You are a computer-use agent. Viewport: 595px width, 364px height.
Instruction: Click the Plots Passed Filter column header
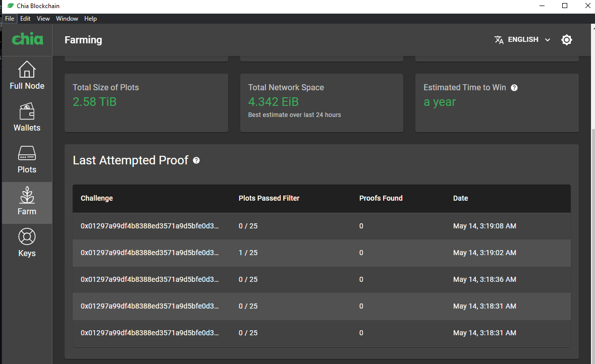(269, 198)
